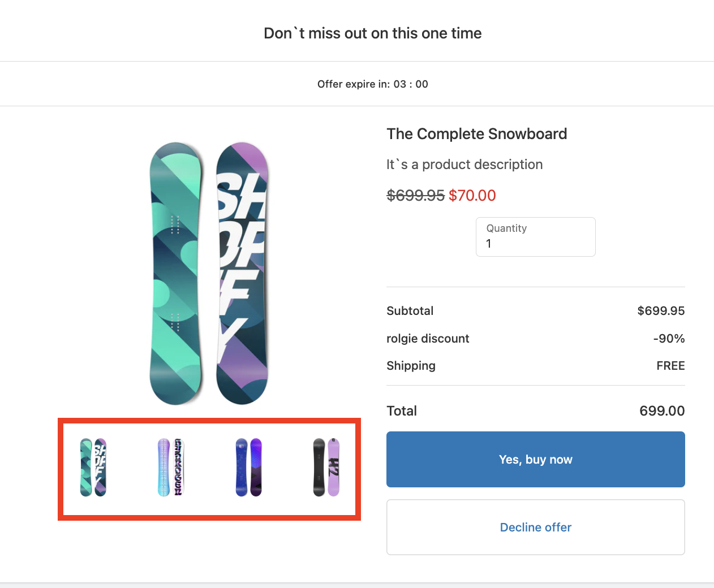Click the Total amount 699.00
This screenshot has width=714, height=588.
[661, 411]
